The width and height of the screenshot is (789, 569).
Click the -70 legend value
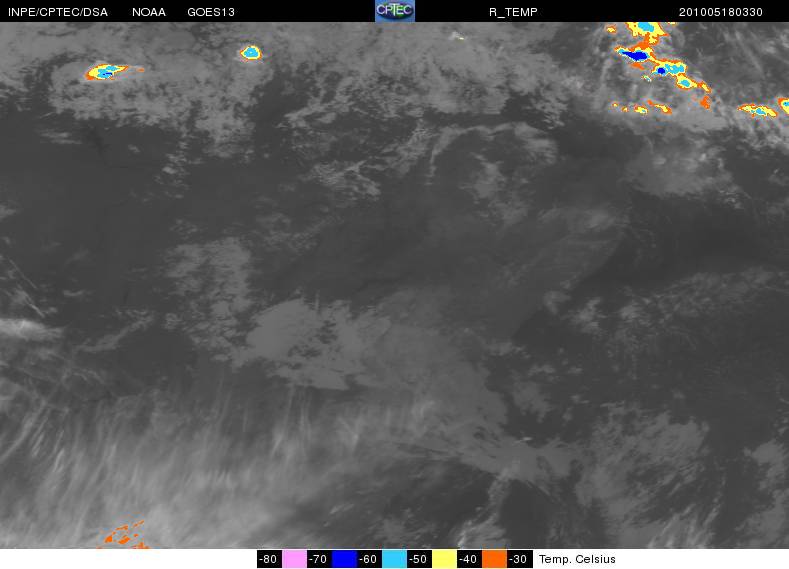(x=319, y=559)
